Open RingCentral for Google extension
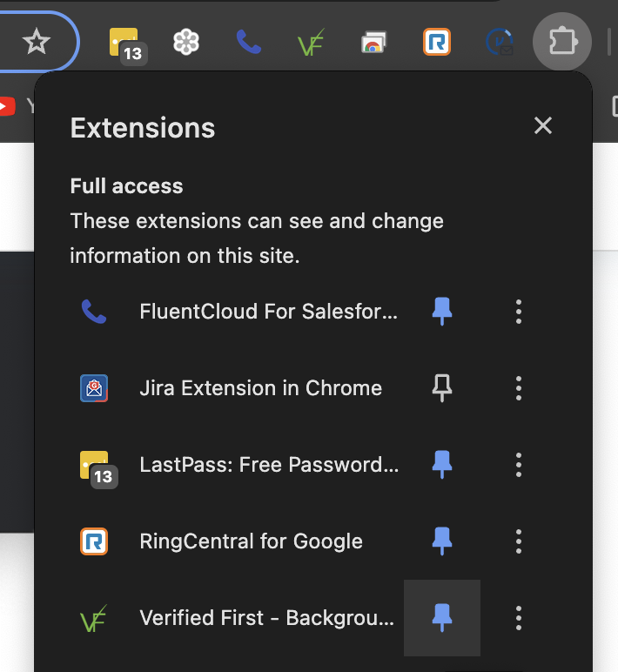The width and height of the screenshot is (618, 672). point(252,541)
